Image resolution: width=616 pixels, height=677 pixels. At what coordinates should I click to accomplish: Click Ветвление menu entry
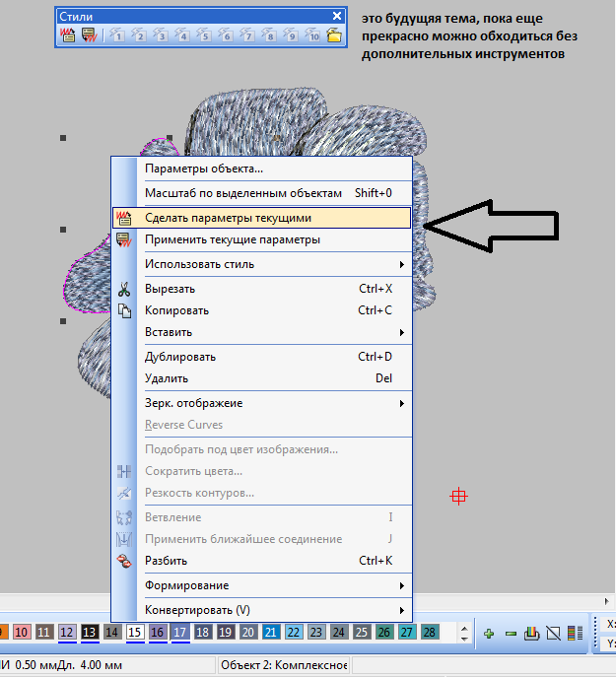262,517
